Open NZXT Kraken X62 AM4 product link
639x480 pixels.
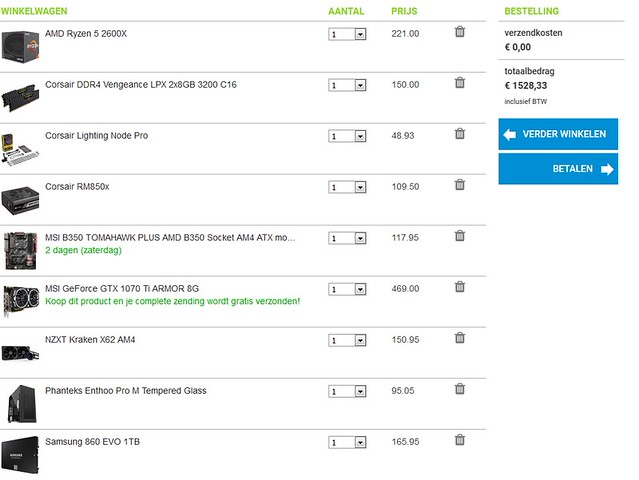tap(90, 339)
